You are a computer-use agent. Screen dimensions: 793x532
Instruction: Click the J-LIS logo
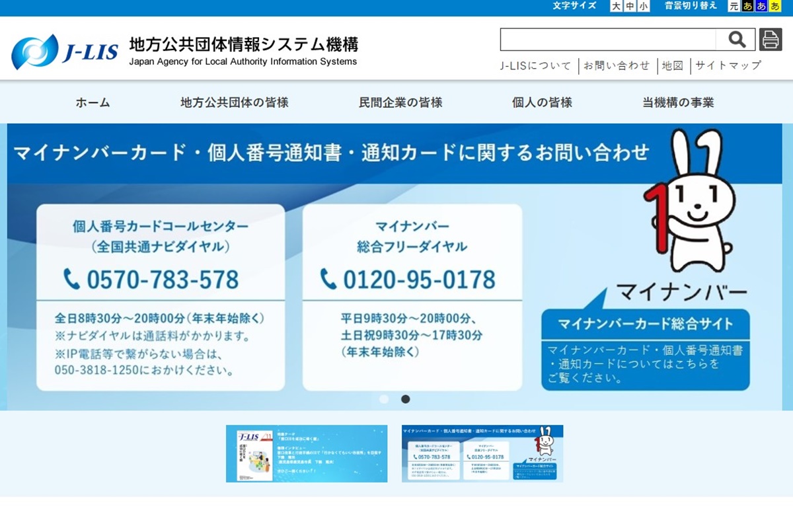click(65, 52)
